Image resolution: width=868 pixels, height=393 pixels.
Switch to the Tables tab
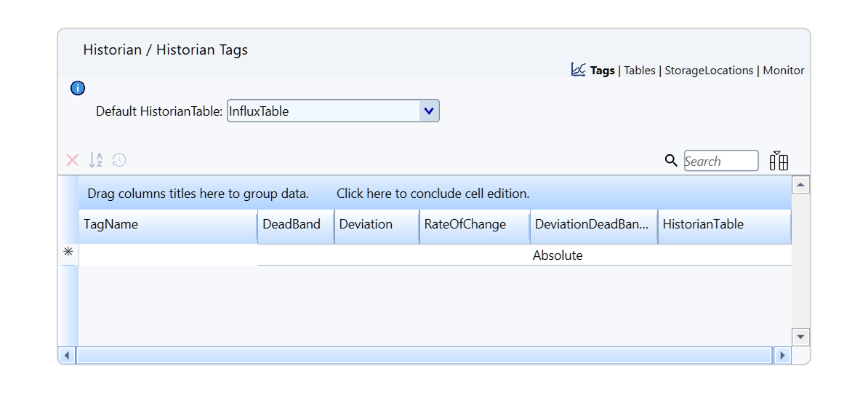pos(640,71)
